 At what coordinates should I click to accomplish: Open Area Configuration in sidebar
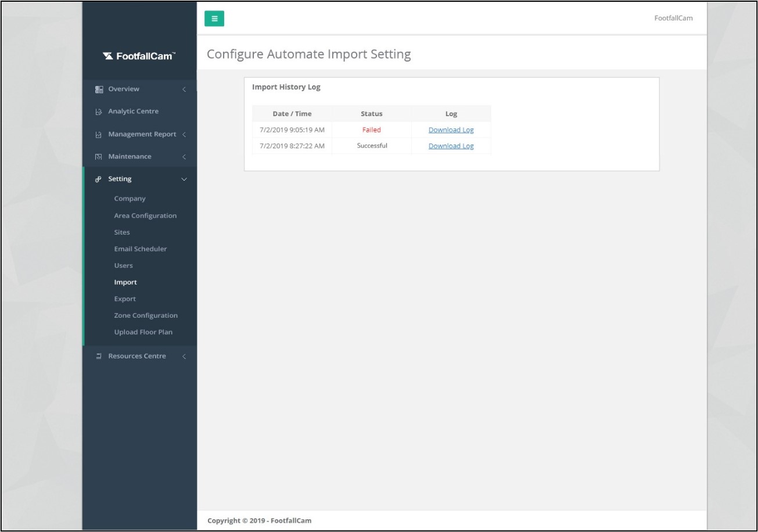tap(145, 215)
